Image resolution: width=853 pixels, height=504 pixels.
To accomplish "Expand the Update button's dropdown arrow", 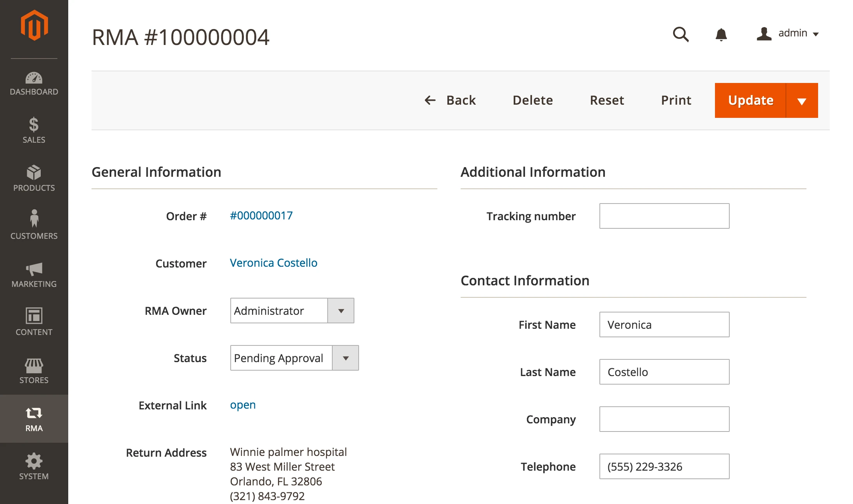I will pos(802,100).
